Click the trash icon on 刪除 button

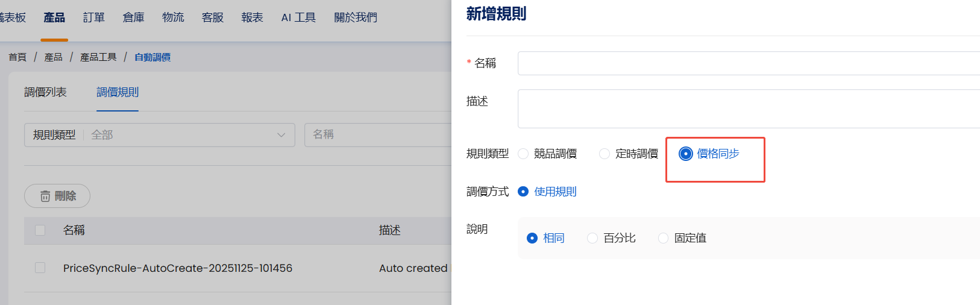45,197
